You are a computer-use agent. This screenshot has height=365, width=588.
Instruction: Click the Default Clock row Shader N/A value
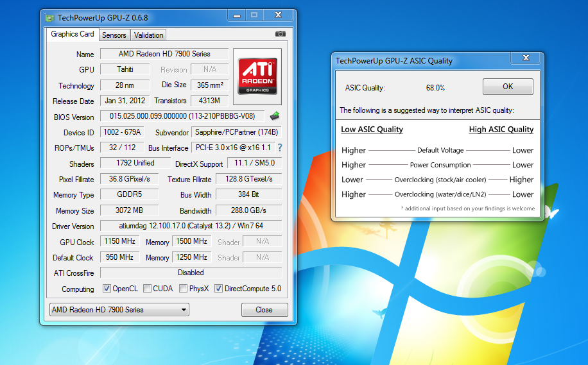coord(263,257)
